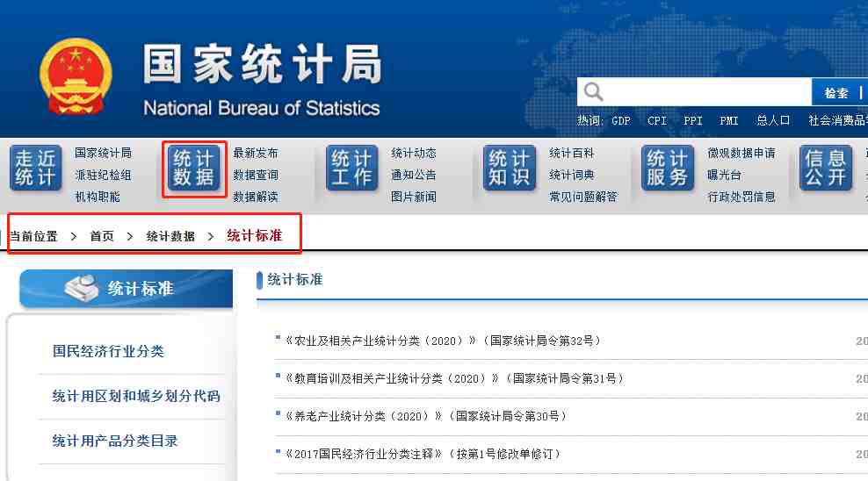
Task: Open the 统计词典 link
Action: [x=572, y=175]
